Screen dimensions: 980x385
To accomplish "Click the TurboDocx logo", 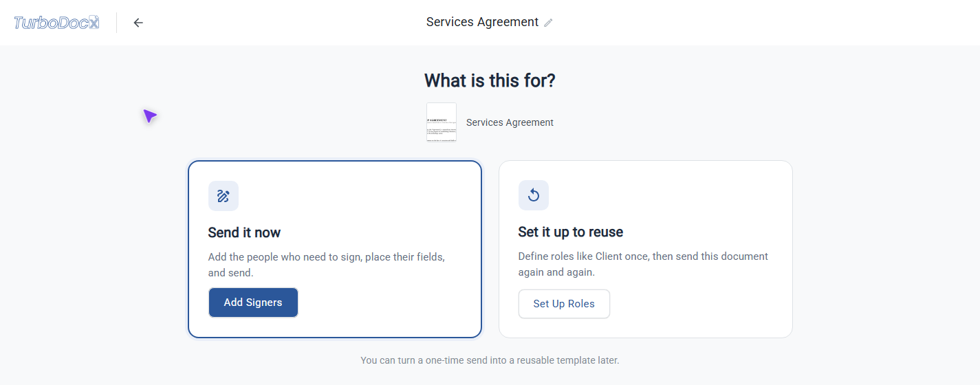I will click(56, 23).
